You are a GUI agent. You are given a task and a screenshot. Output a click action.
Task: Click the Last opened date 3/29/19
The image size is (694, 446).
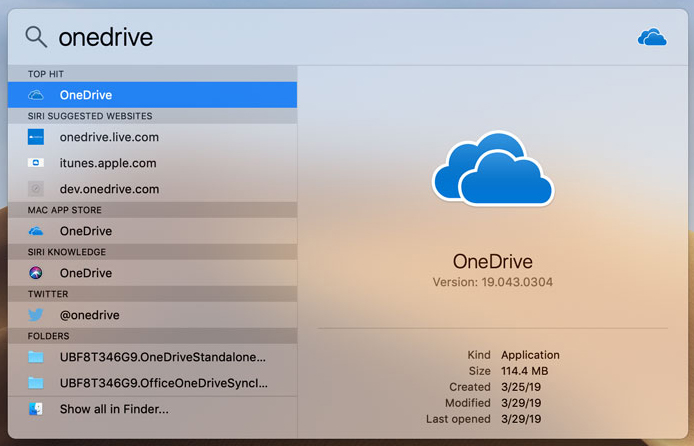click(x=521, y=419)
